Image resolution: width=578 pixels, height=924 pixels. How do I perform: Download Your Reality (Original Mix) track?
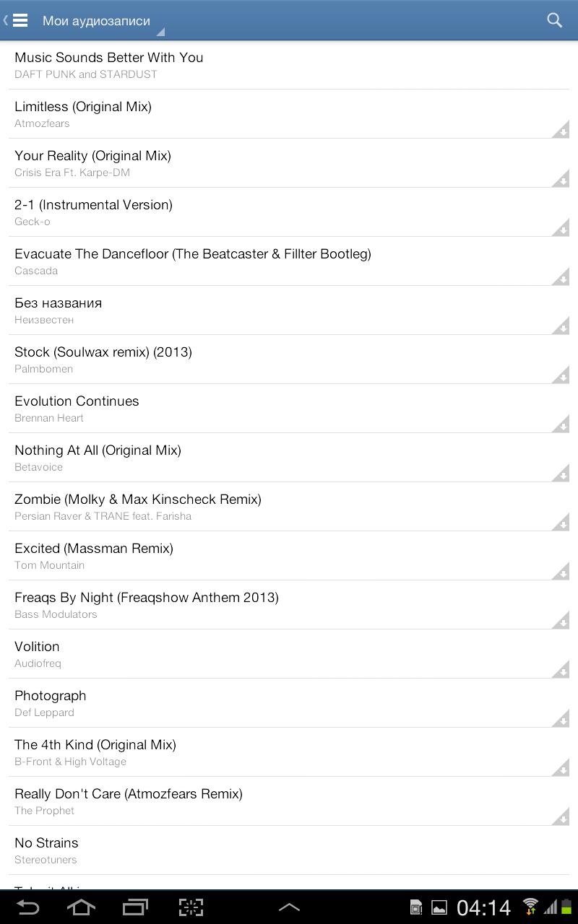(x=561, y=180)
